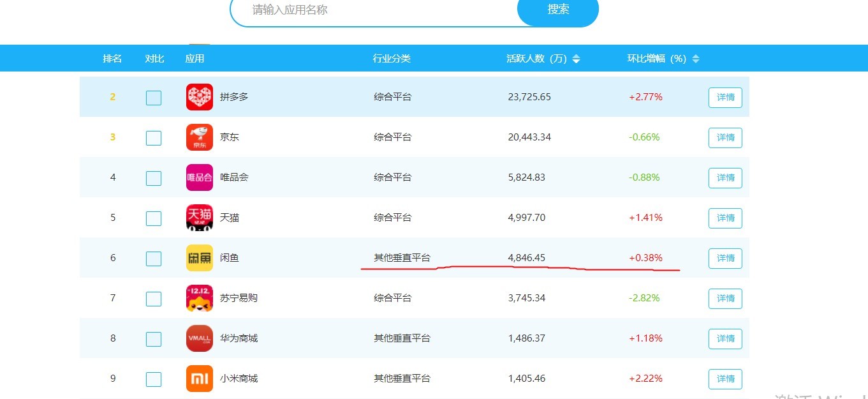This screenshot has width=868, height=399.
Task: Click the 唯品会 app icon
Action: pyautogui.click(x=200, y=177)
